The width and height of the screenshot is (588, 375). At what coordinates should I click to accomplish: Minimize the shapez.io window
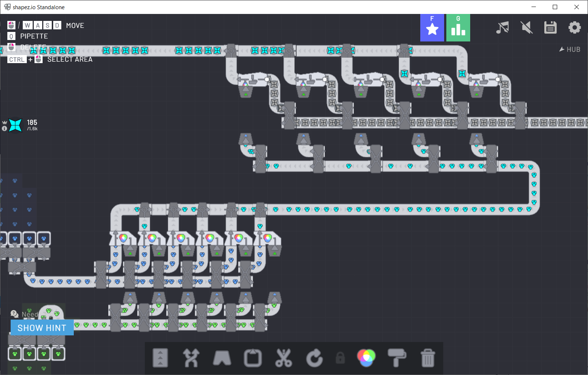534,7
